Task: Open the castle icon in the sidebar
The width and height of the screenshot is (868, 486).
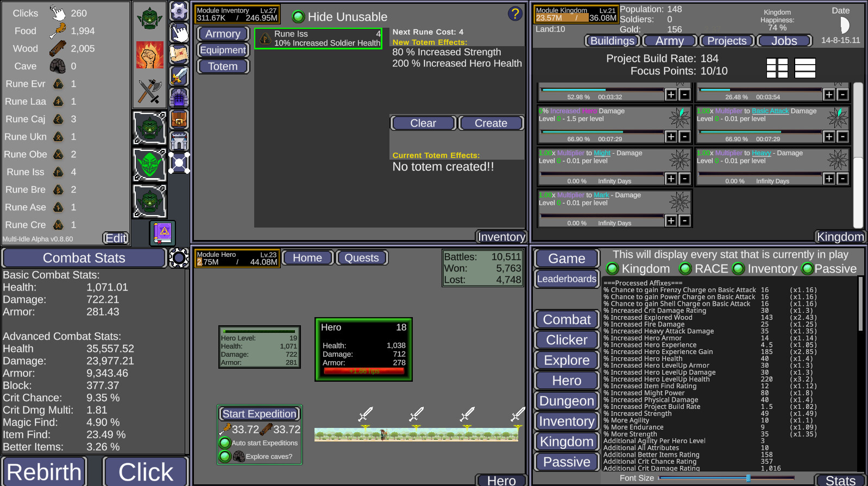Action: pos(179,141)
